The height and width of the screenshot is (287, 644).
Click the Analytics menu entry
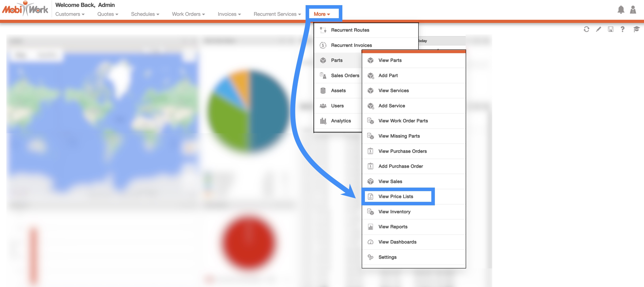[341, 121]
